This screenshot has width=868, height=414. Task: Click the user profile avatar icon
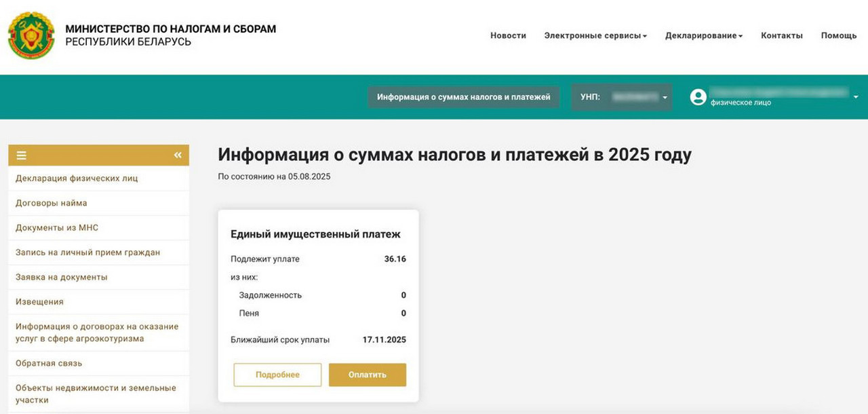coord(698,97)
